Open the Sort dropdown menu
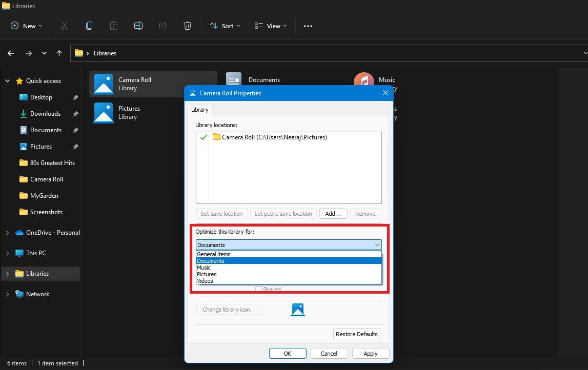The width and height of the screenshot is (588, 370). (x=225, y=26)
